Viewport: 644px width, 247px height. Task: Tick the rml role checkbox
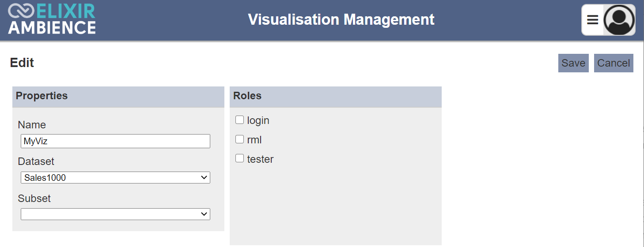coord(239,139)
